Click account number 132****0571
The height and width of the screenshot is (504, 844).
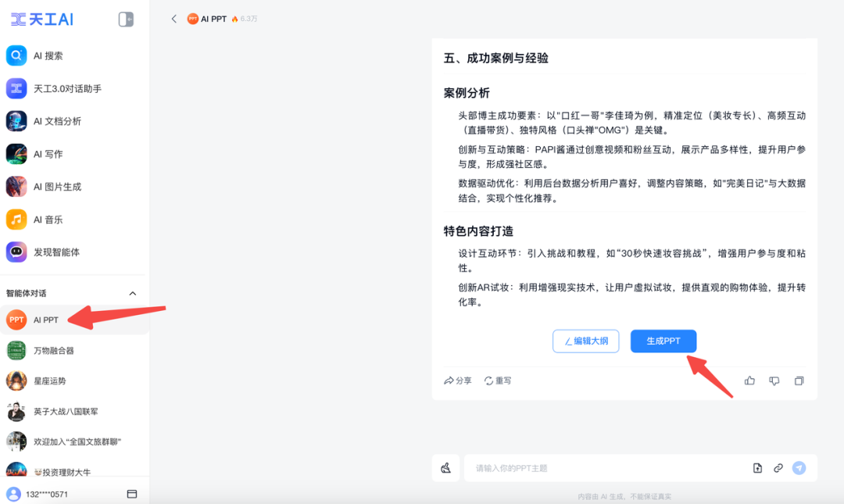pyautogui.click(x=47, y=495)
